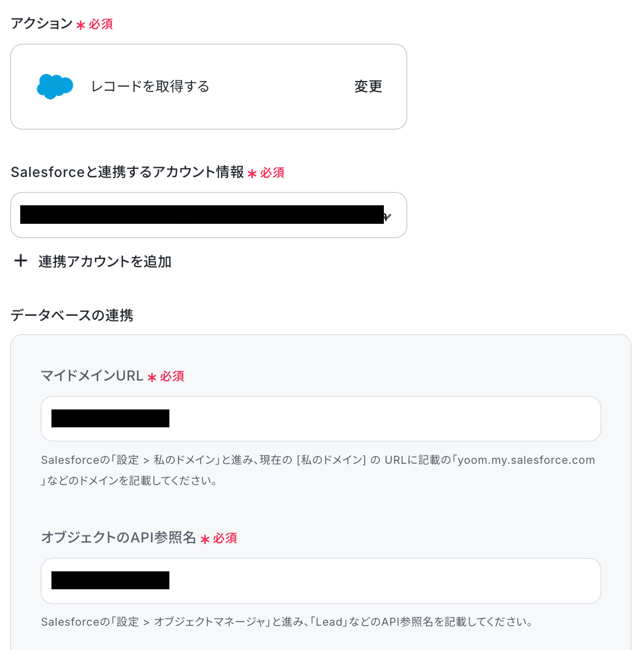Open the 連携アカウントを追加 link

click(x=105, y=261)
